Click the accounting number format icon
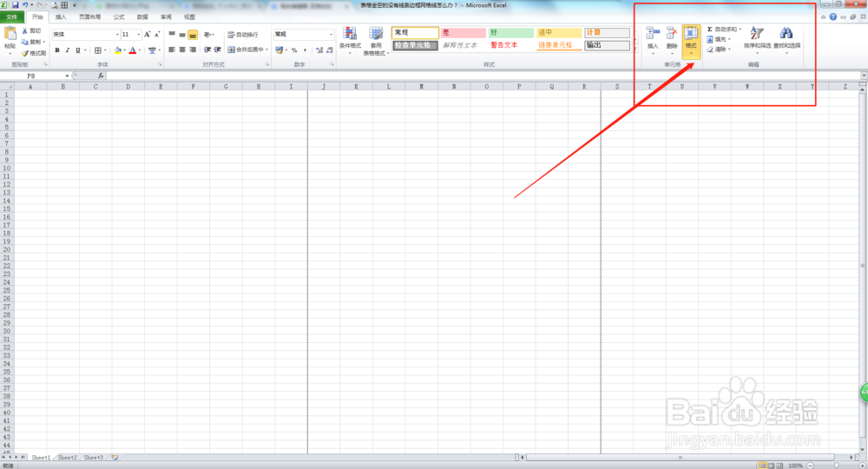 point(279,50)
